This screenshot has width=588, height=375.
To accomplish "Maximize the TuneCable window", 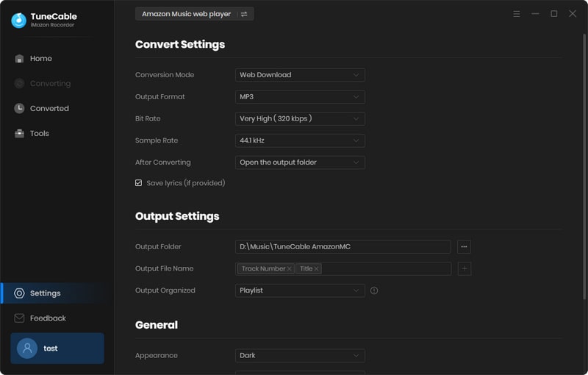I will pos(554,14).
